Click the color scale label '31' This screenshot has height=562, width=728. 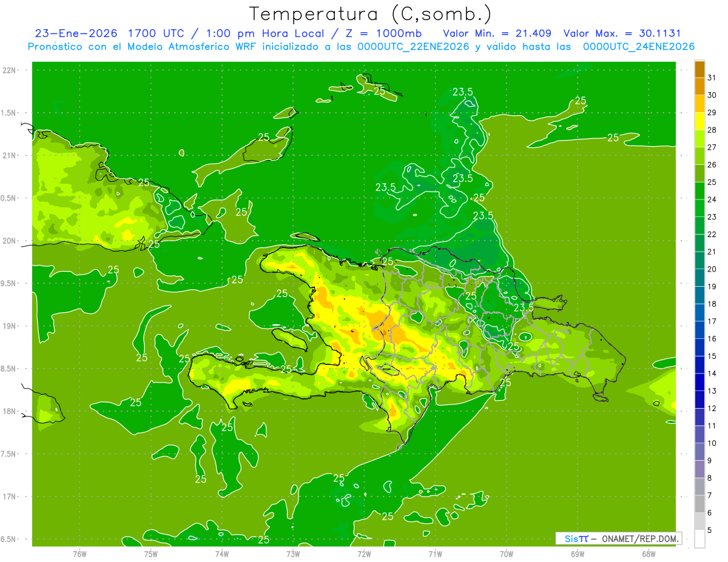pos(712,78)
